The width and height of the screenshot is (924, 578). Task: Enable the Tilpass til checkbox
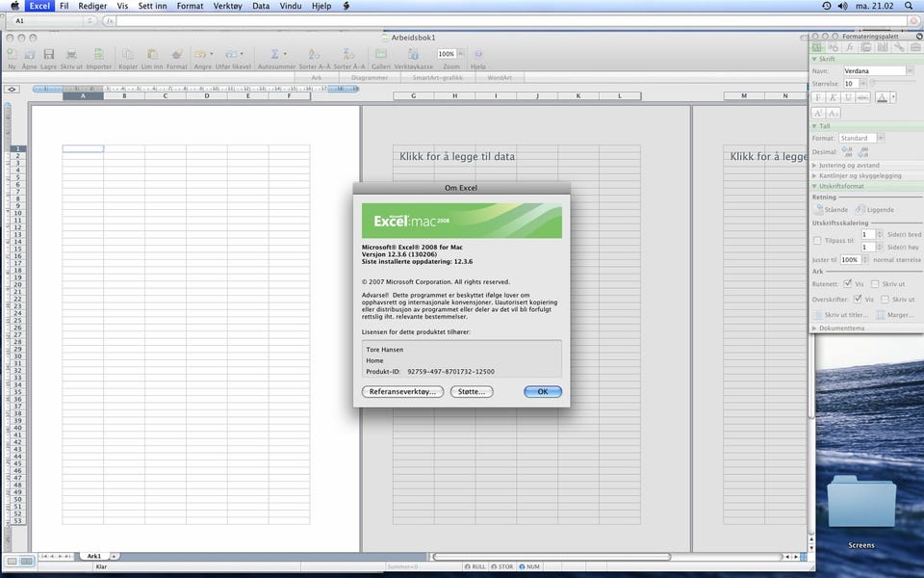click(817, 241)
